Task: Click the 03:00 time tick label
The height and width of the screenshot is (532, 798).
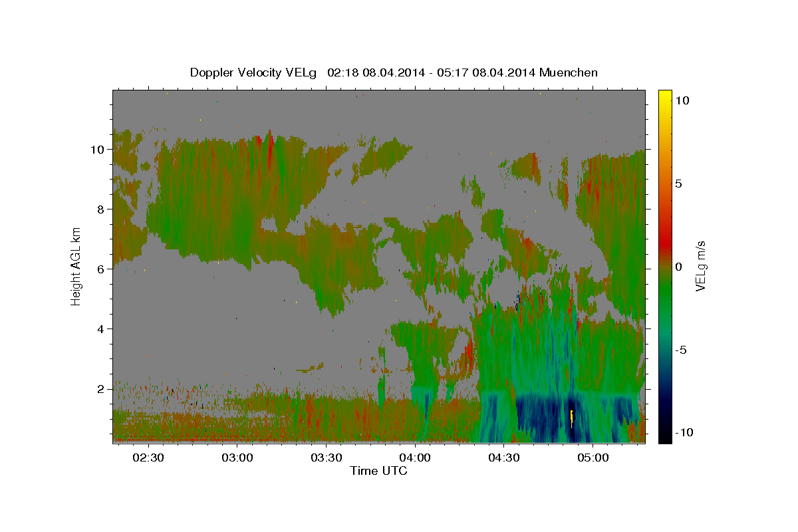Action: (x=237, y=458)
